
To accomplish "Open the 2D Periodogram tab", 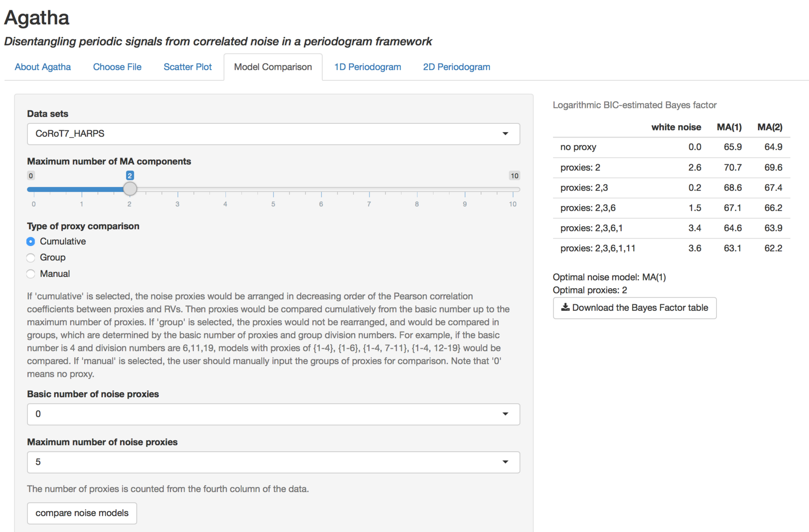I will coord(456,67).
